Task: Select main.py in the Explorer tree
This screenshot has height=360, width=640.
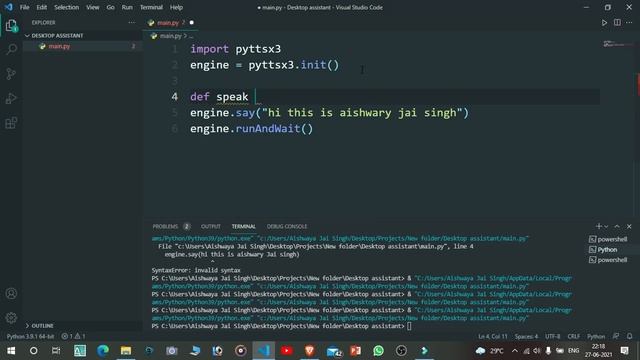Action: tap(82, 46)
